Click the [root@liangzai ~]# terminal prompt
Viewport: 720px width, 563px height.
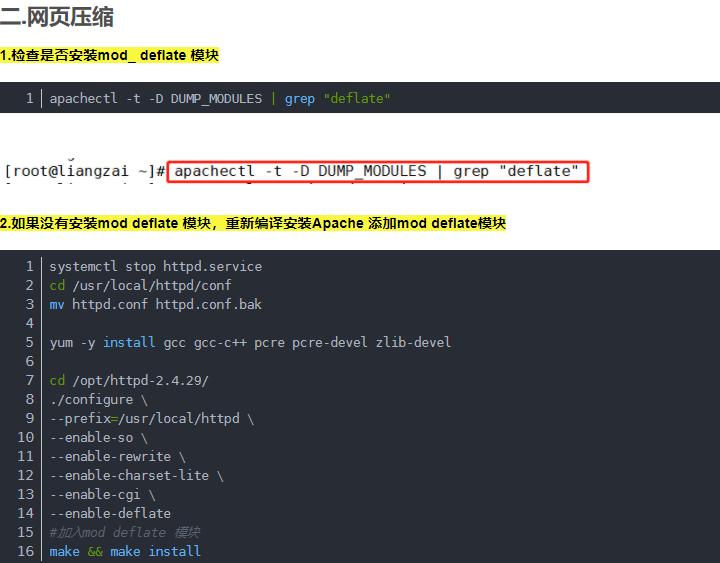coord(84,171)
